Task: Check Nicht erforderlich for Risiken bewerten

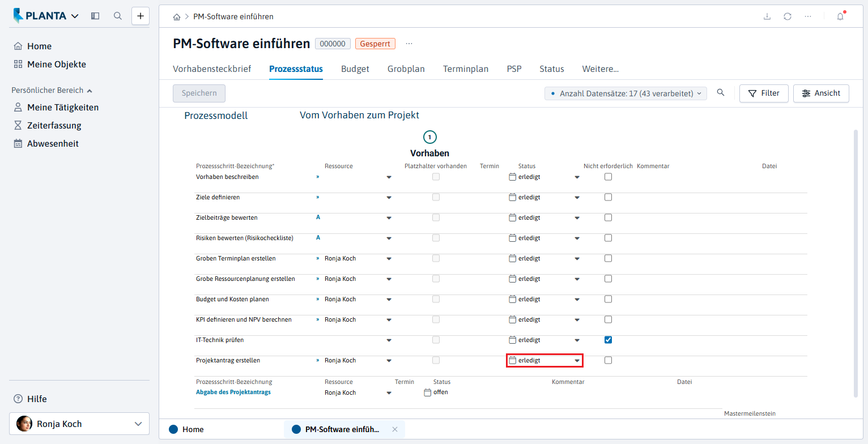Action: click(608, 238)
